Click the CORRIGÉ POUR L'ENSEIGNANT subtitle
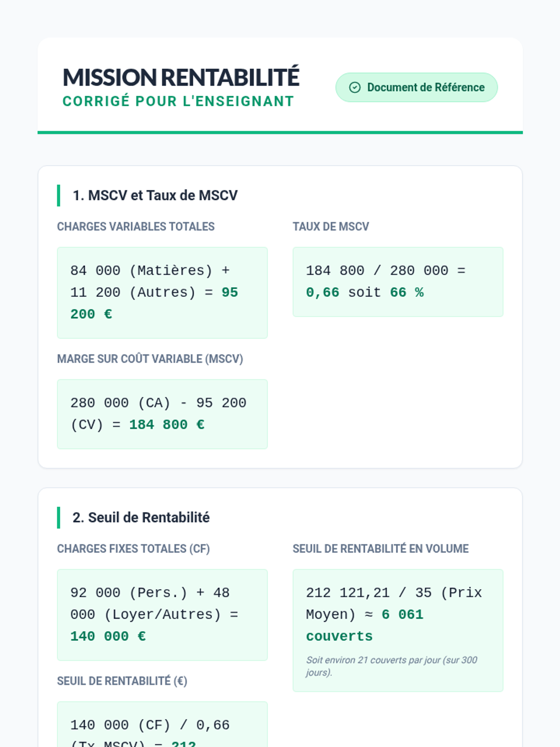560x747 pixels. pyautogui.click(x=178, y=101)
